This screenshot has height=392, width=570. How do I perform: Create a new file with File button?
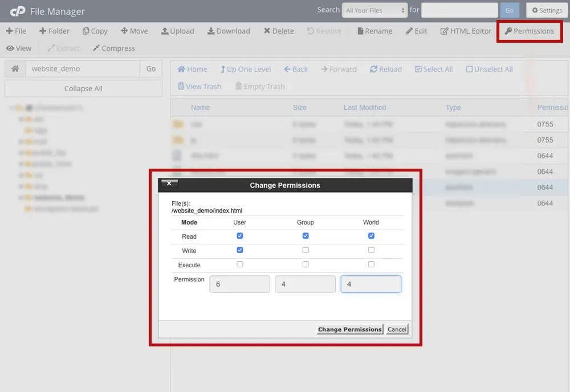coord(16,31)
